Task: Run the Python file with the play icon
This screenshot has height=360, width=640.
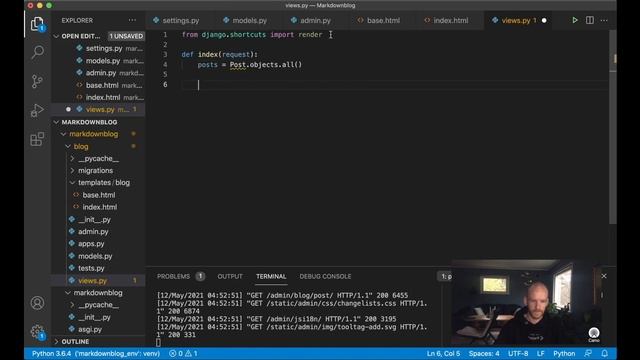Action: 575,20
